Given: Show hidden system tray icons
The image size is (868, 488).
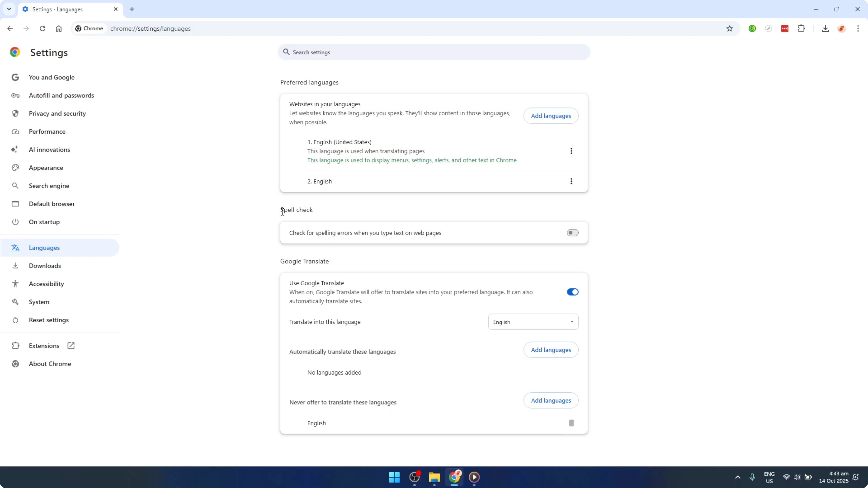Looking at the screenshot, I should (738, 477).
